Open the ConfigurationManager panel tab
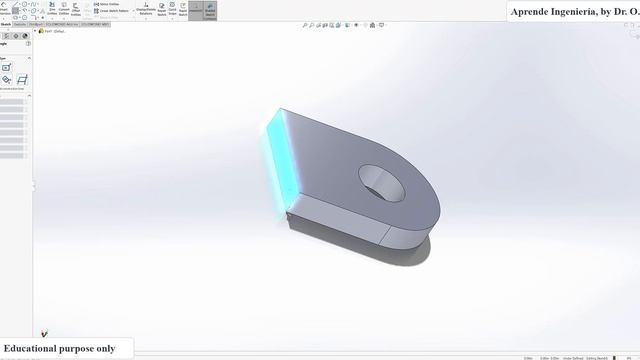This screenshot has height=360, width=640. click(x=16, y=36)
